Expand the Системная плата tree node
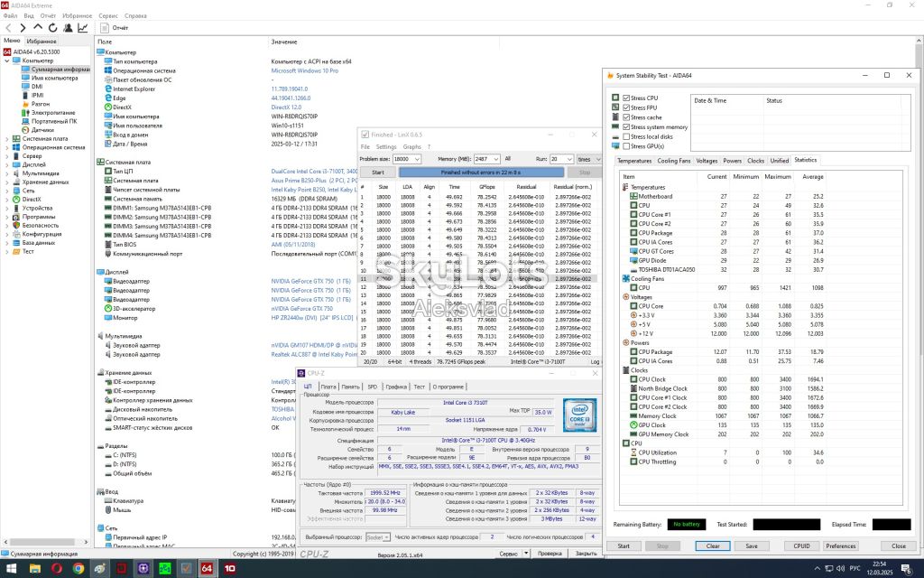 tap(6, 138)
